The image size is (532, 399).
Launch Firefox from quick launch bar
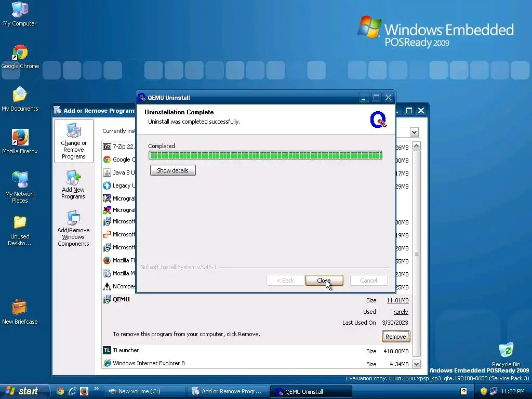click(84, 391)
